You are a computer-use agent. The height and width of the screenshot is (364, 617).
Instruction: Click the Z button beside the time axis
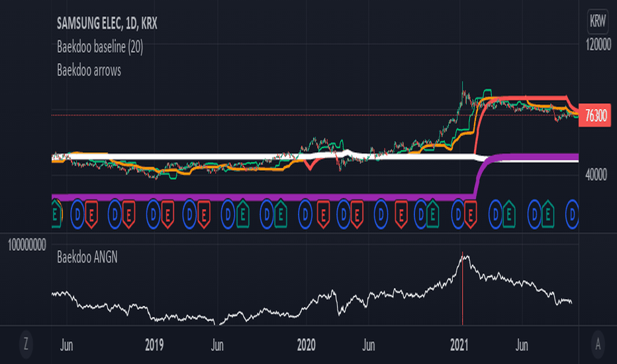[26, 344]
